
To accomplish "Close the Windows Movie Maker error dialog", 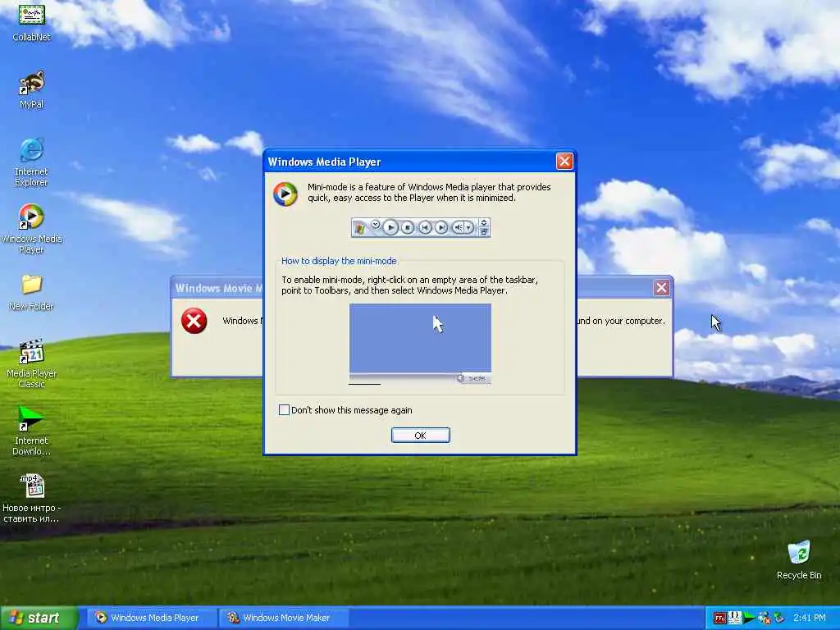I will pyautogui.click(x=662, y=288).
